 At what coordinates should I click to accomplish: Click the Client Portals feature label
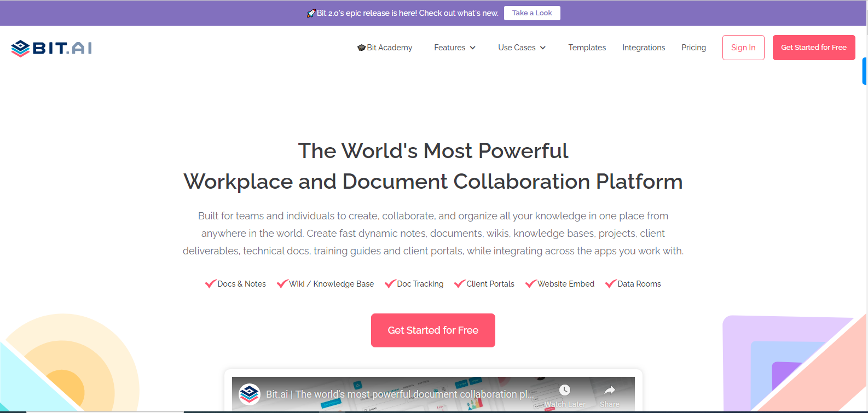pos(490,284)
